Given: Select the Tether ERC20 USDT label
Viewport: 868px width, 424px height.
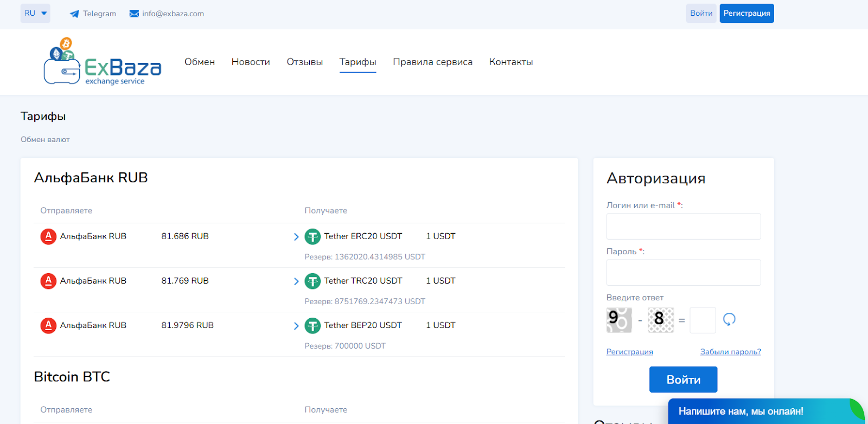Looking at the screenshot, I should point(363,236).
